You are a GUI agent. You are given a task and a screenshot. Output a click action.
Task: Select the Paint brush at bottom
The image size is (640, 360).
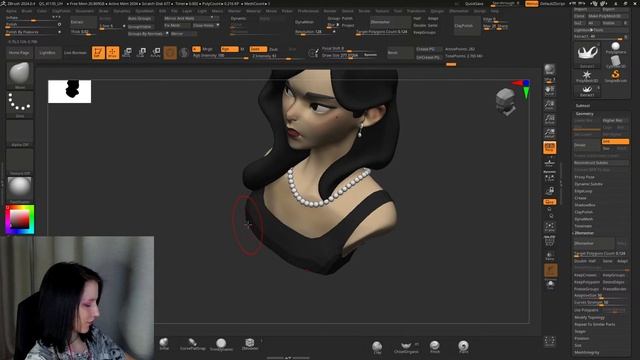[463, 347]
